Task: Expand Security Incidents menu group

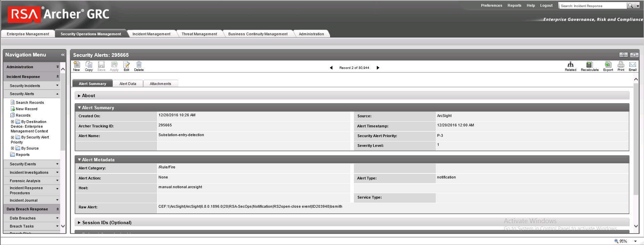Action: click(57, 85)
